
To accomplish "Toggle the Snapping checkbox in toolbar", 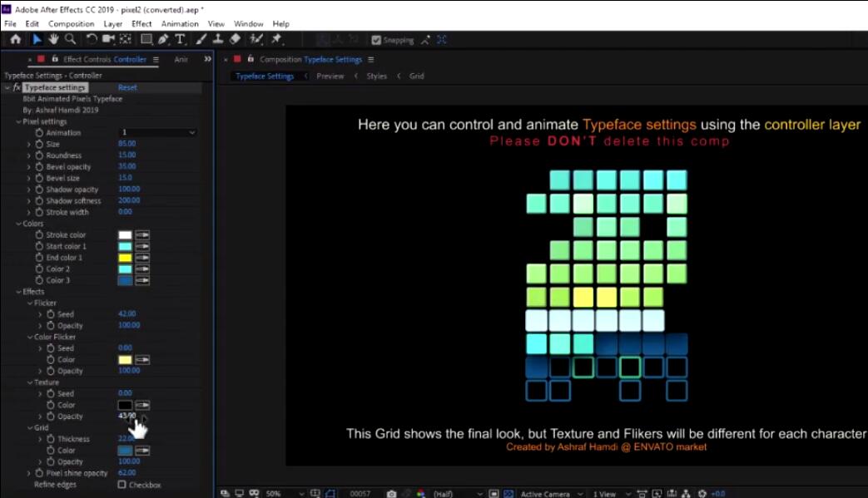I will 376,40.
